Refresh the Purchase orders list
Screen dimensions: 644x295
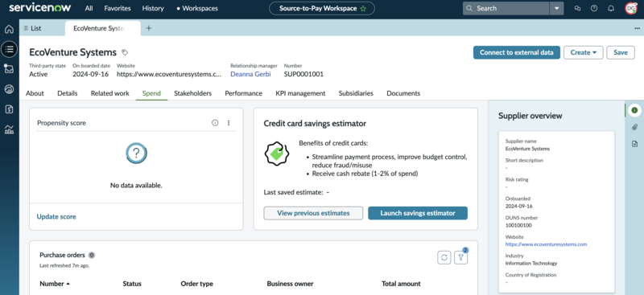pos(444,257)
